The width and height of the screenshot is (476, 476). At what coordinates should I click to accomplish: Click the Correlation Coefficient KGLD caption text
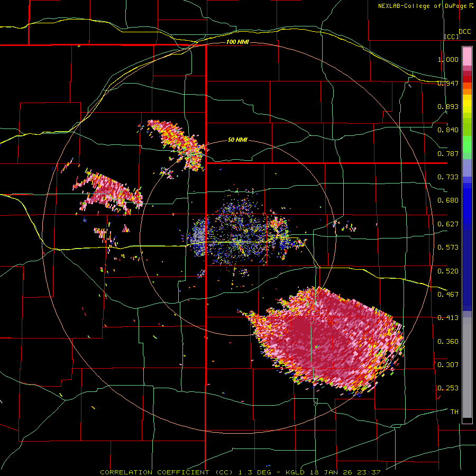coord(240,472)
